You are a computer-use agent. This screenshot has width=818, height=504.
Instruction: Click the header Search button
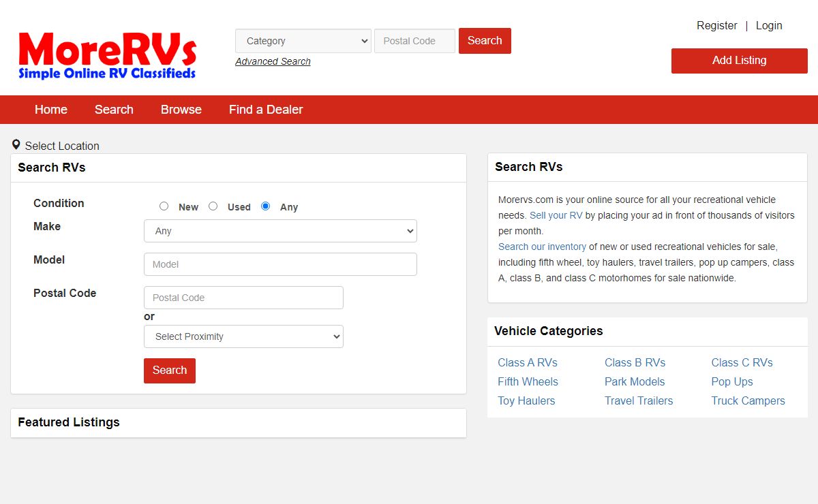pyautogui.click(x=485, y=41)
